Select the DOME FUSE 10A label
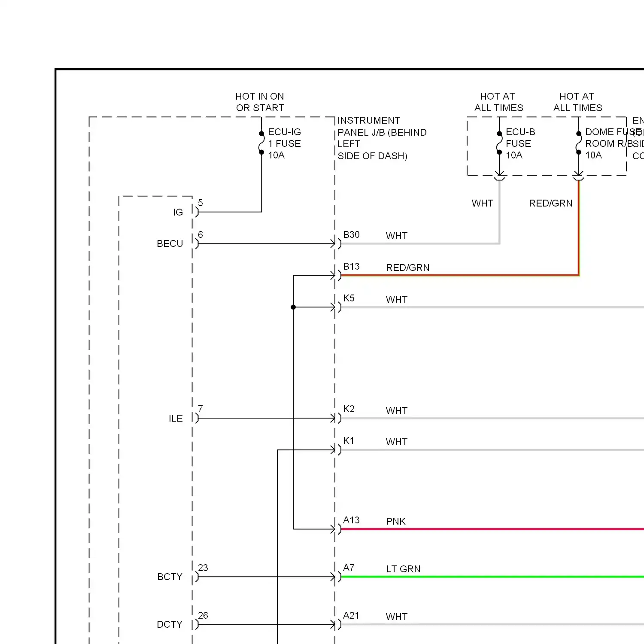 click(613, 143)
